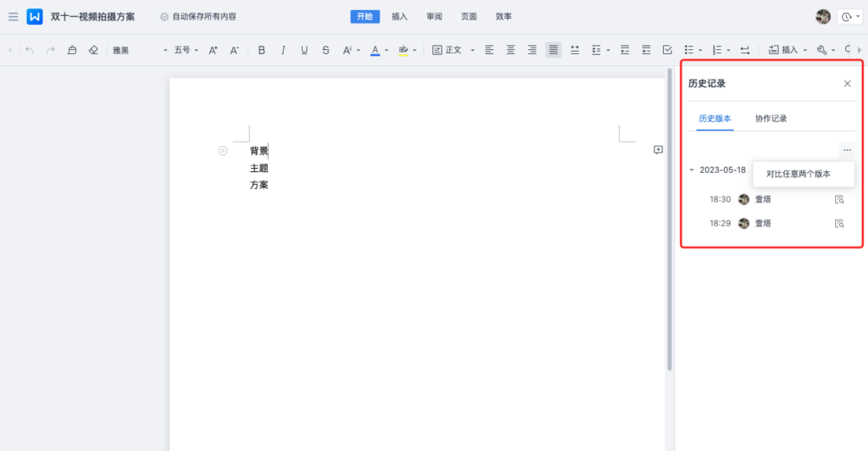
Task: Select 对比任意两个版本 option
Action: pyautogui.click(x=798, y=174)
